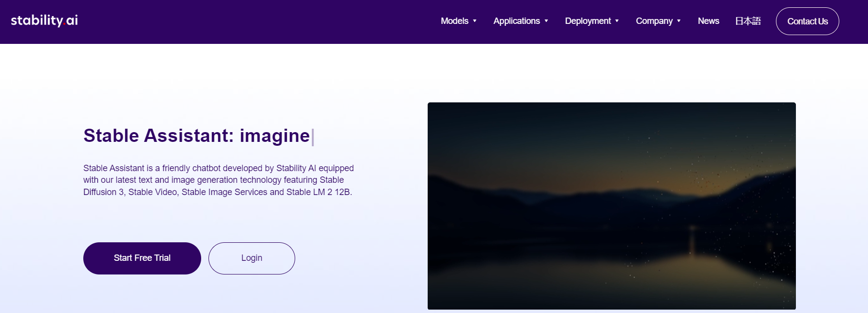
Task: Open the Deployment menu
Action: 587,21
